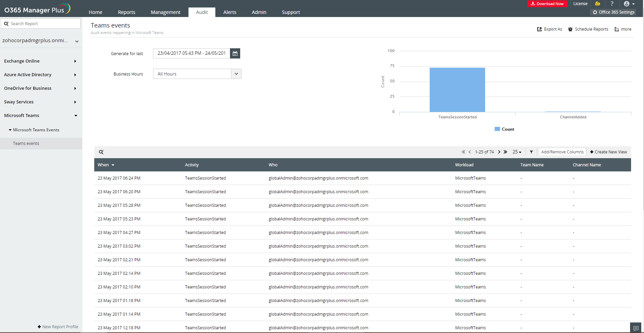Open the chat feedback icon at bottom right
644x333 pixels.
[x=636, y=328]
